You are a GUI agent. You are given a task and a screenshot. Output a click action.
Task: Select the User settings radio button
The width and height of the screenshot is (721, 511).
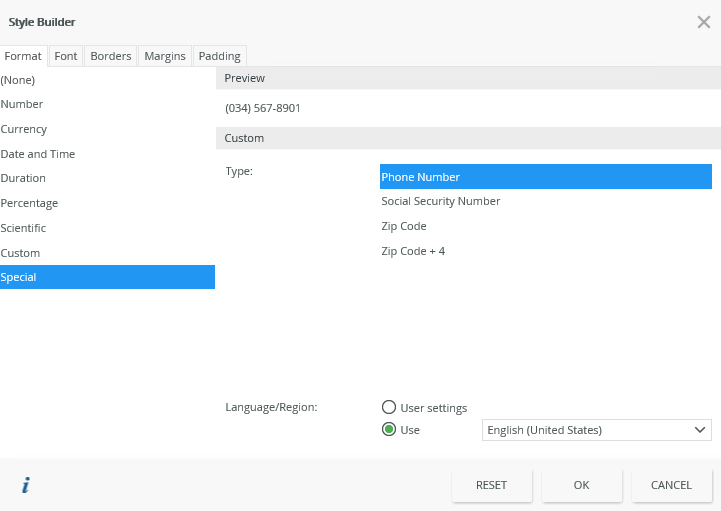point(389,407)
